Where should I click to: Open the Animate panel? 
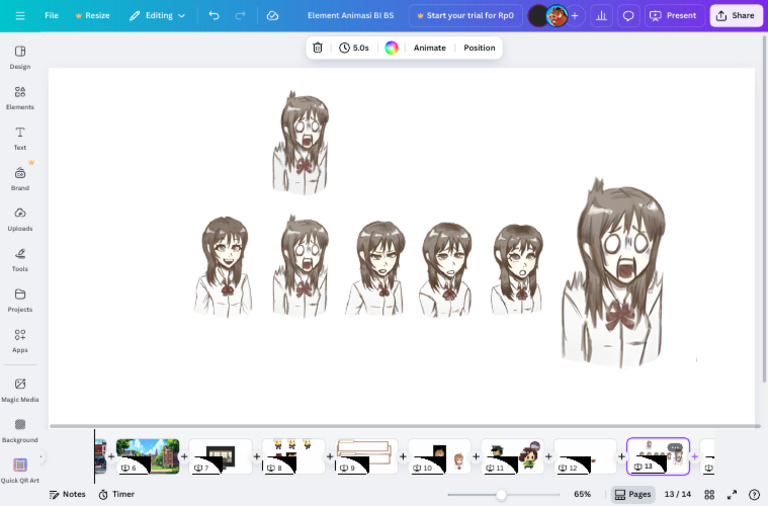pos(430,48)
